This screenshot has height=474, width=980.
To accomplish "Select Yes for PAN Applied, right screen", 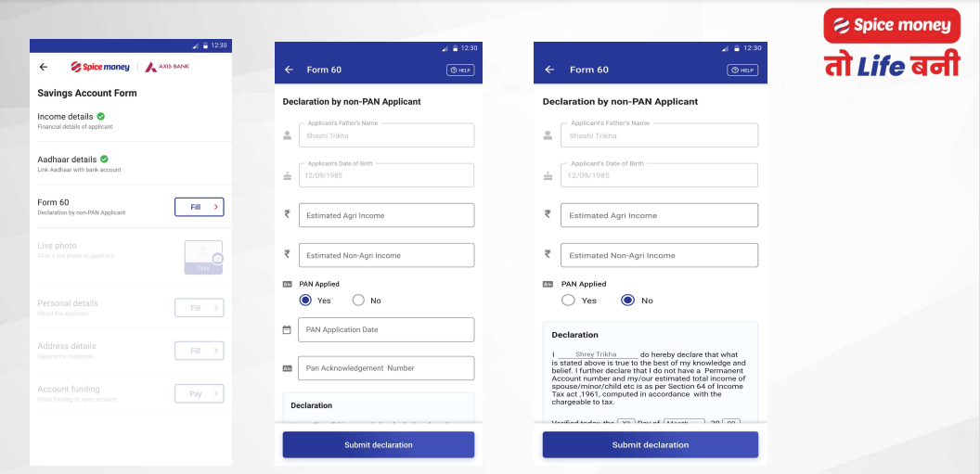I will 568,301.
